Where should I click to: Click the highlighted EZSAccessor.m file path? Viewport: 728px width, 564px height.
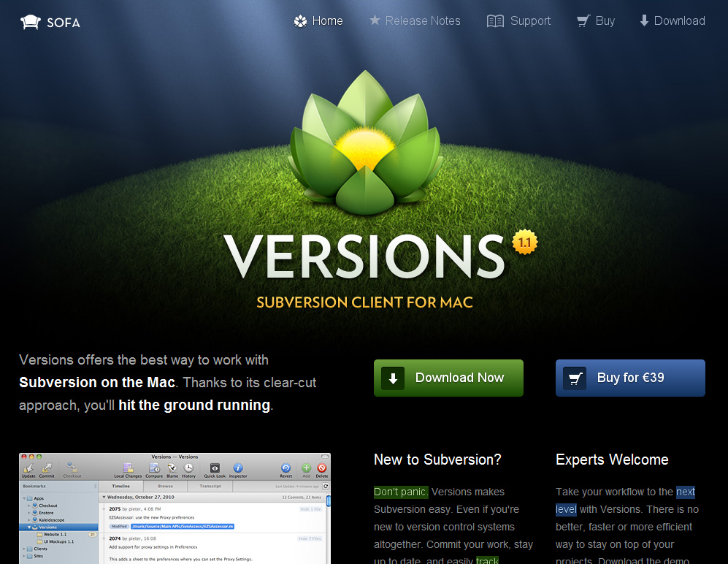[x=183, y=526]
